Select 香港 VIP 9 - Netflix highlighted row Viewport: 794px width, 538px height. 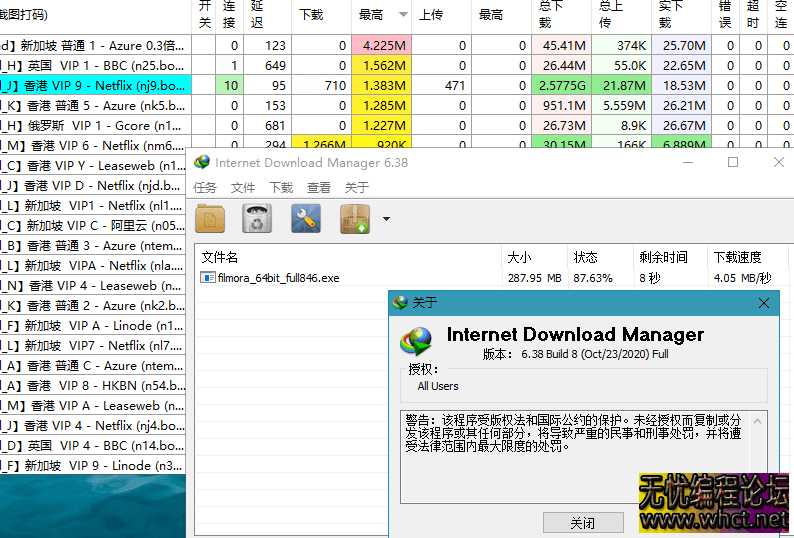click(100, 85)
